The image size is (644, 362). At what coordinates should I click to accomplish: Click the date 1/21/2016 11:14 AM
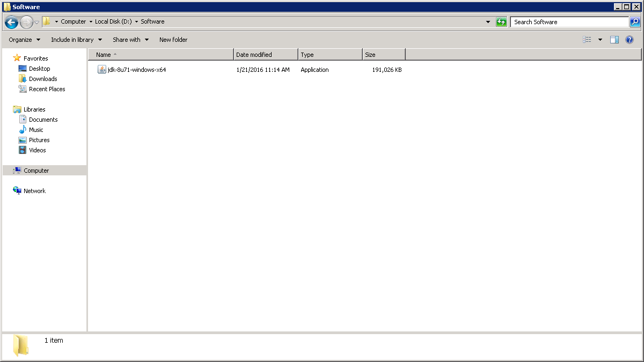(263, 70)
